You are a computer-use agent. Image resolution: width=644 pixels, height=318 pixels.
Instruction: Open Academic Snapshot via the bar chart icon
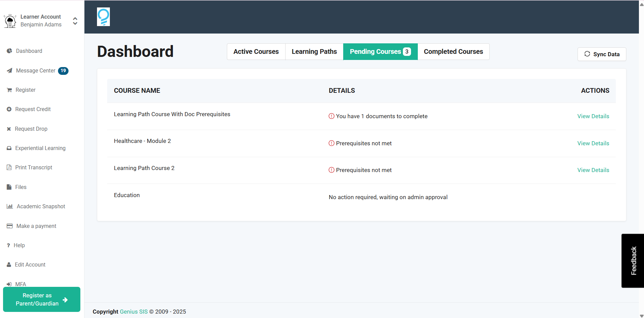pos(9,206)
